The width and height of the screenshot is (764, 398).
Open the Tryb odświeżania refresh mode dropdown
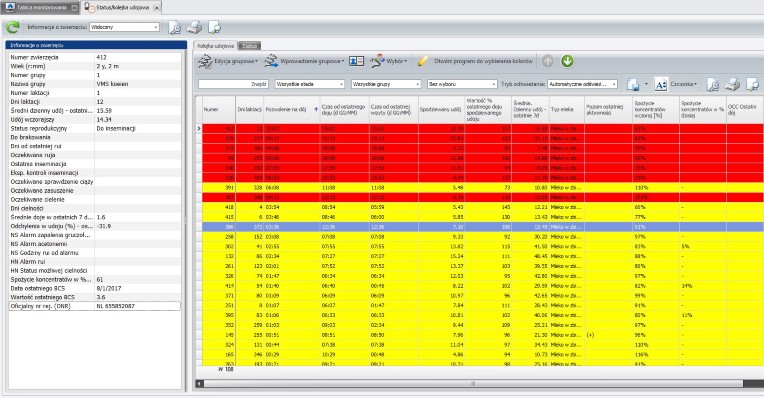click(582, 84)
